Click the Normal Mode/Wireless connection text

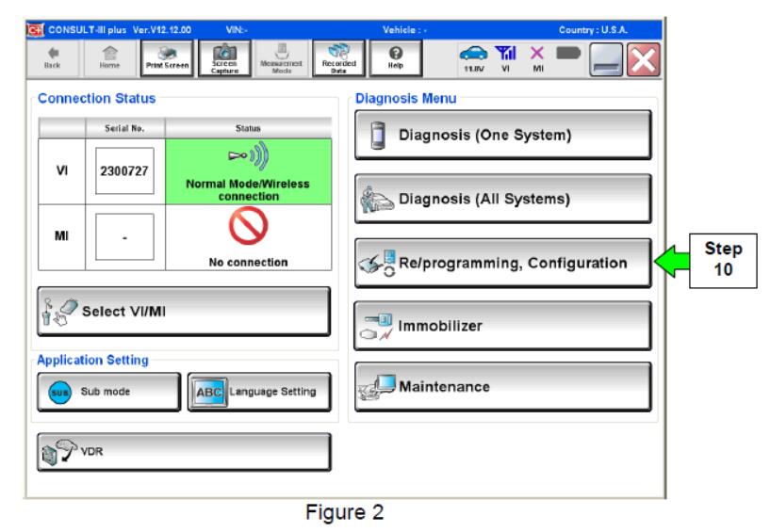[x=248, y=190]
